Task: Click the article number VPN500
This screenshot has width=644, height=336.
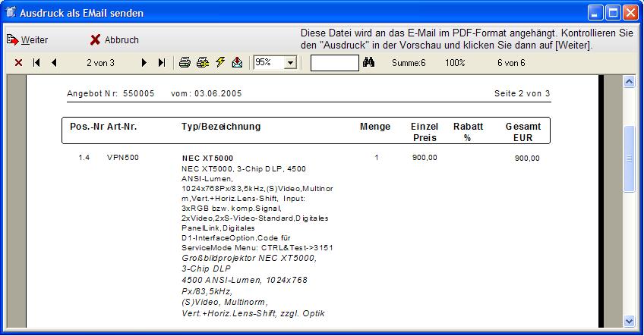Action: 123,158
